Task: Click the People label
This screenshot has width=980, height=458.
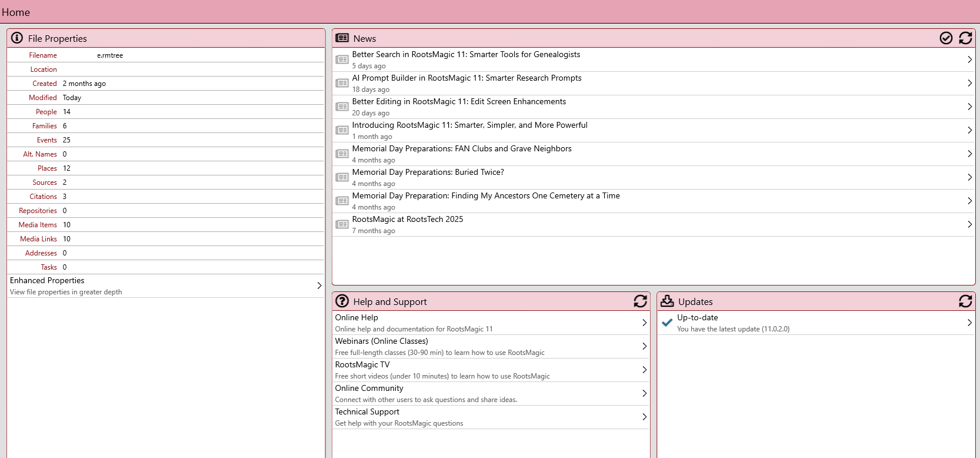Action: click(x=46, y=112)
